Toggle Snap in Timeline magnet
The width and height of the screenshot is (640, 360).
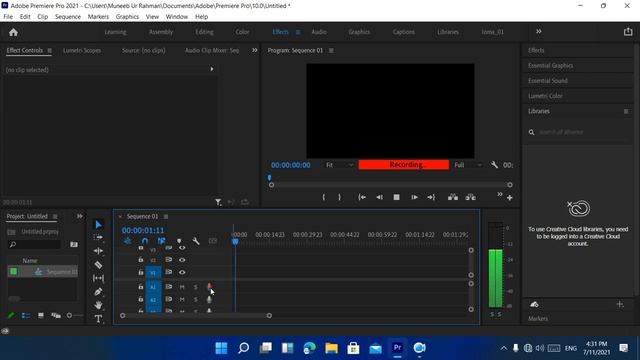click(144, 241)
